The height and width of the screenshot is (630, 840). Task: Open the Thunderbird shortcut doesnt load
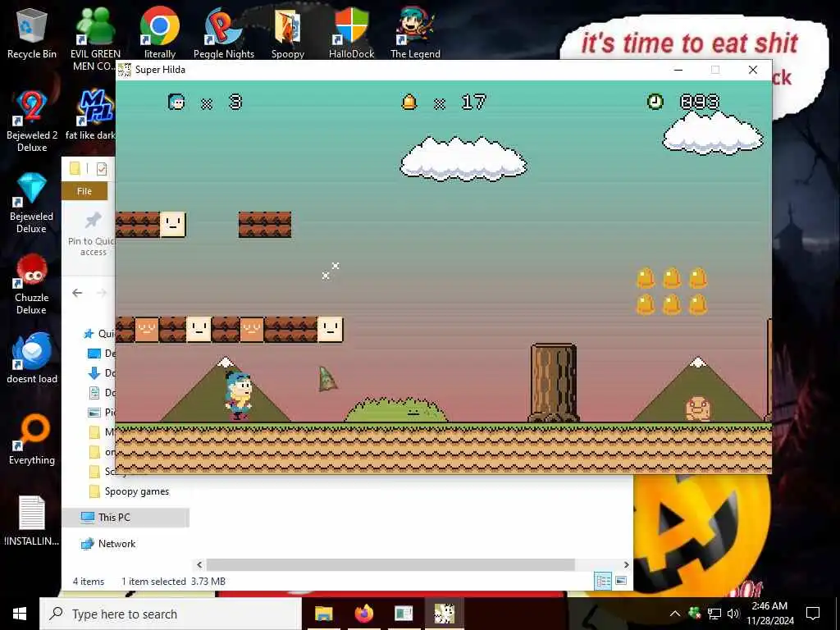(x=32, y=358)
